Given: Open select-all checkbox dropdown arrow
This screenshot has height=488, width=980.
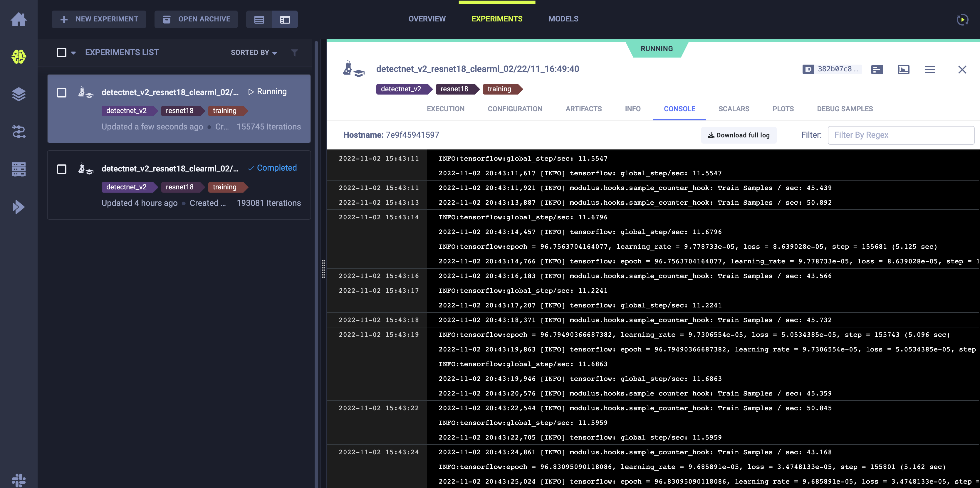Looking at the screenshot, I should tap(73, 53).
